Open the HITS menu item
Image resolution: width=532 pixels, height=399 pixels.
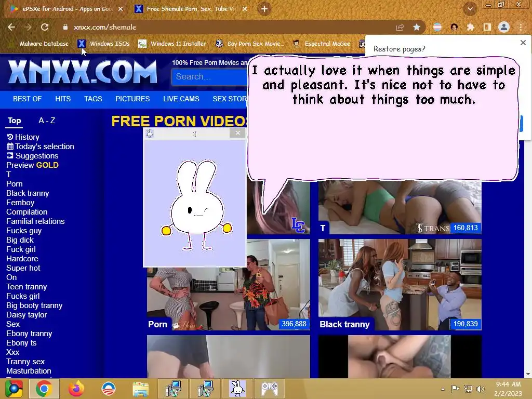[x=63, y=99]
